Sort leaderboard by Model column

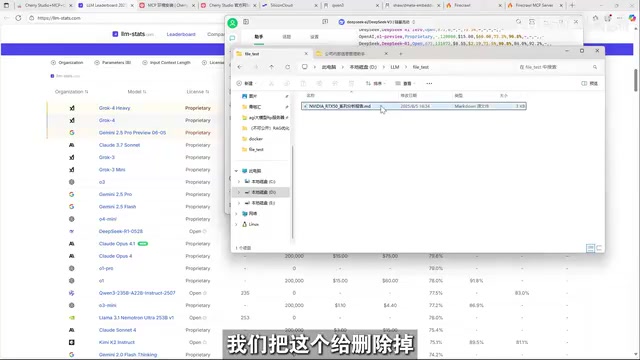point(137,92)
